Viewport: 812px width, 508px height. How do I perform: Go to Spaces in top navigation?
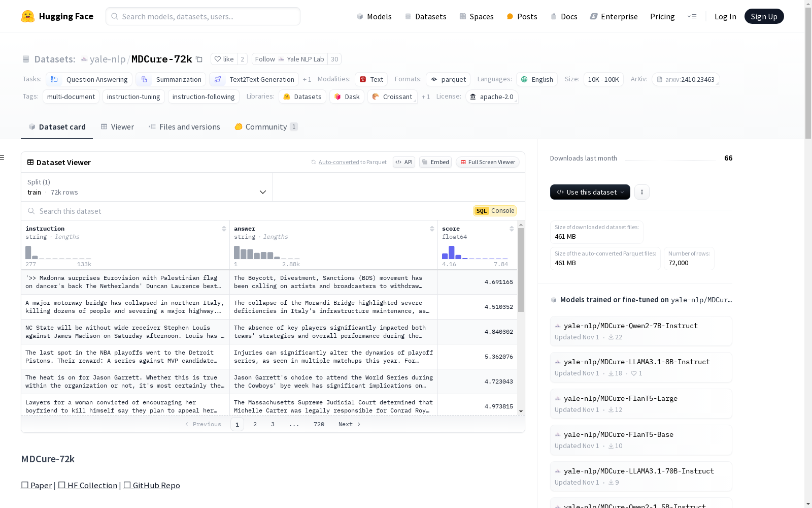(476, 16)
